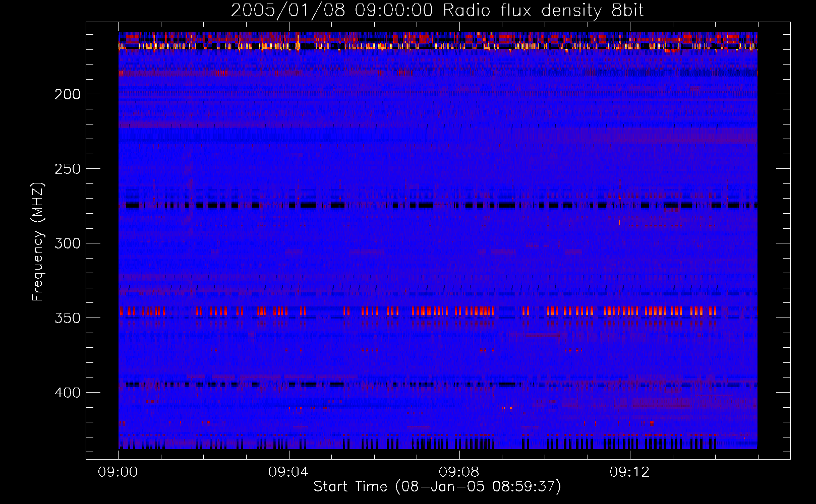Click the 350 frequency tick label
Image resolution: width=816 pixels, height=504 pixels.
(x=68, y=318)
